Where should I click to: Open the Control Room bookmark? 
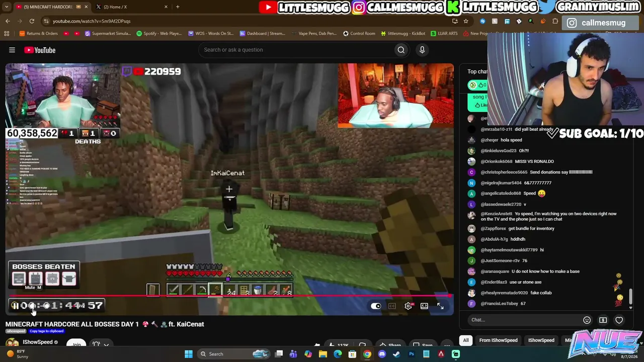pyautogui.click(x=359, y=34)
